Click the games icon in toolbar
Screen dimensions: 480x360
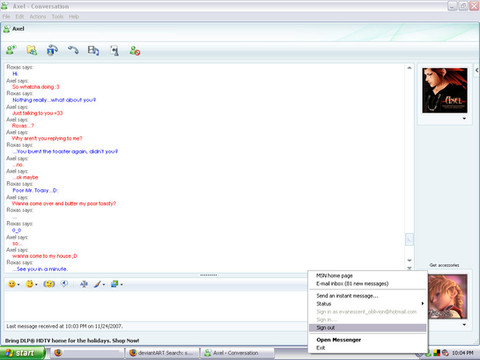[114, 51]
